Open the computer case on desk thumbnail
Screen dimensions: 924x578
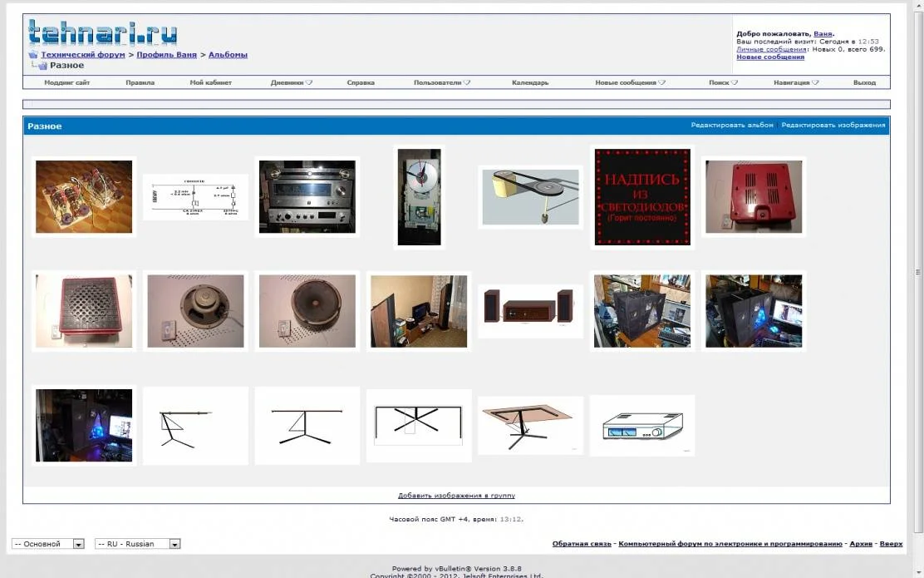pos(642,311)
